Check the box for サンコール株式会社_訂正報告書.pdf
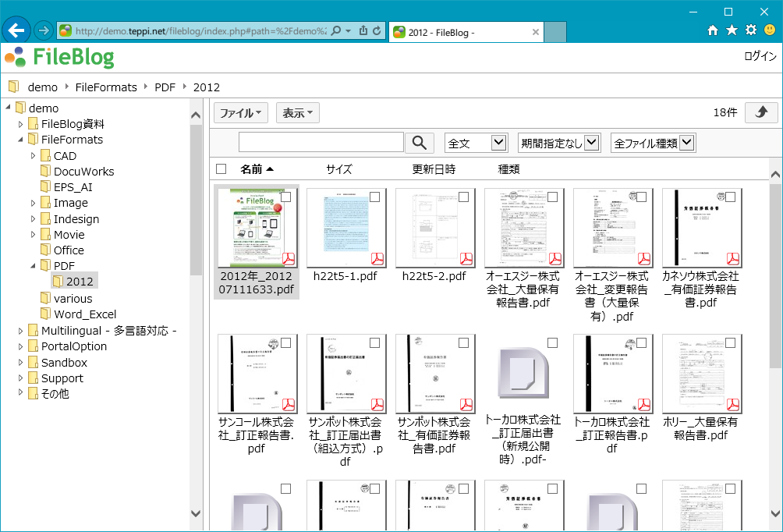This screenshot has height=532, width=783. (x=286, y=342)
